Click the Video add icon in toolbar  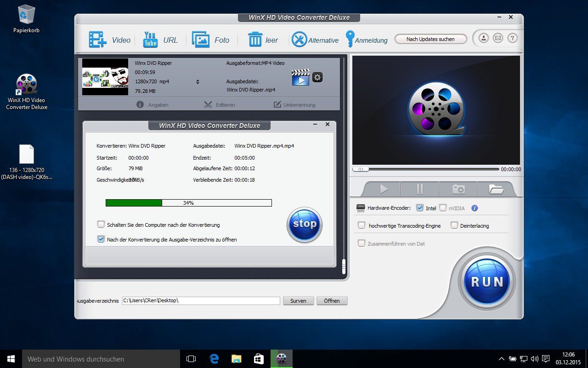click(97, 40)
